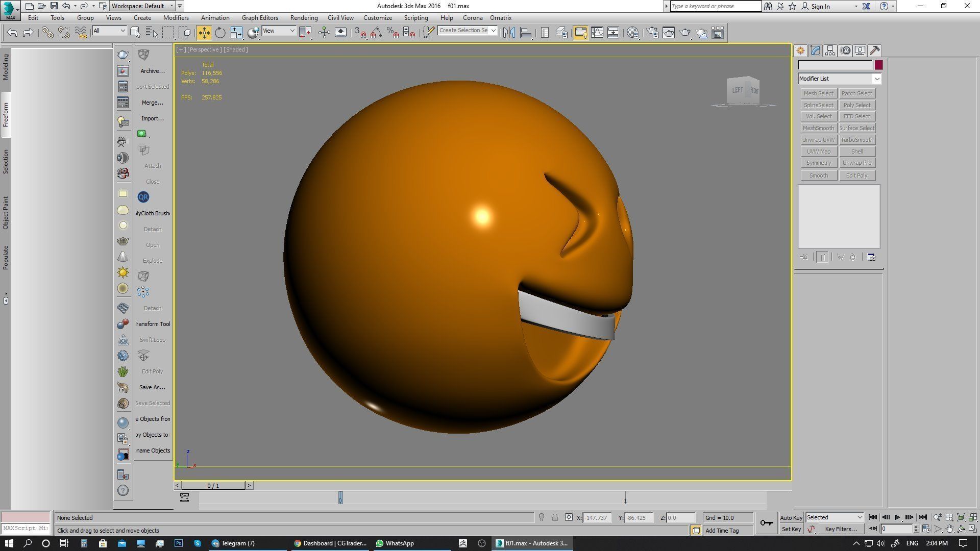
Task: Play the animation
Action: click(x=898, y=517)
